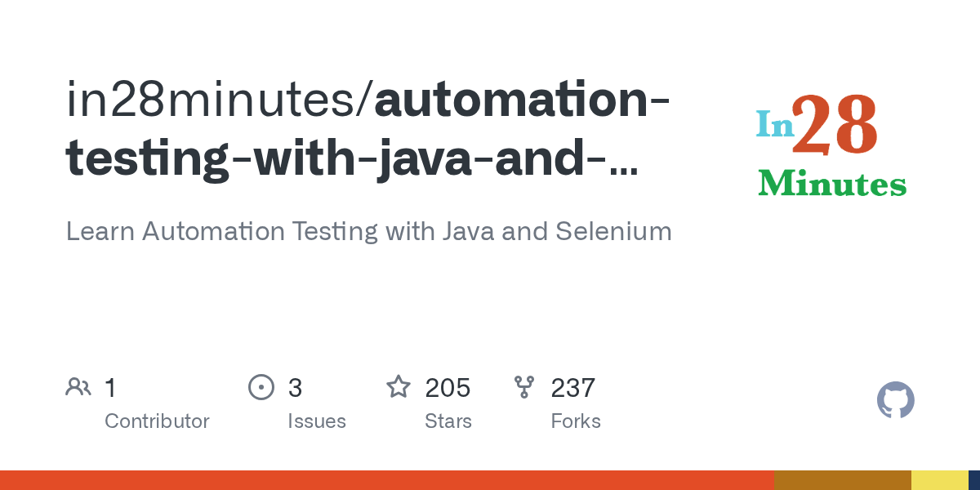The image size is (980, 490).
Task: Click the fork branch icon
Action: click(523, 387)
